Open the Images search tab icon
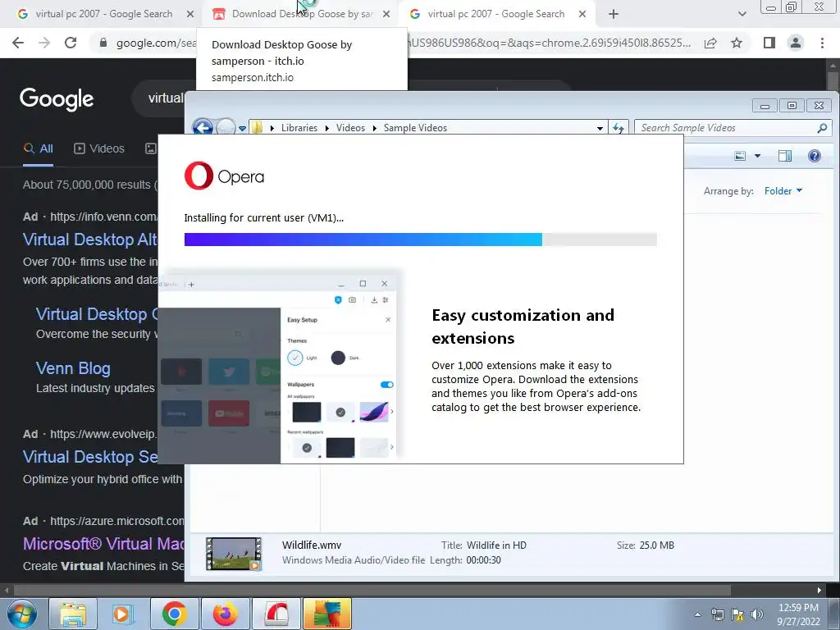The height and width of the screenshot is (630, 840). (x=151, y=148)
